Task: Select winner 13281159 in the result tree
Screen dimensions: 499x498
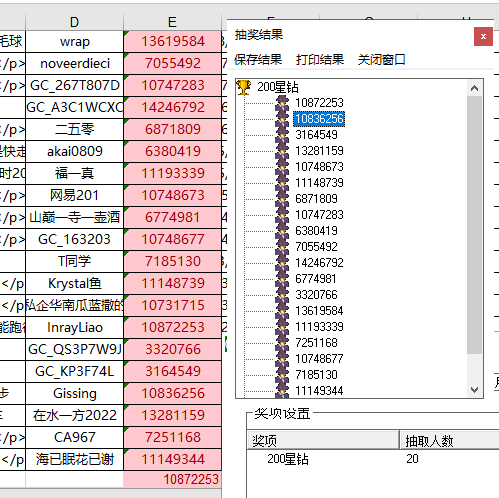Action: (319, 151)
